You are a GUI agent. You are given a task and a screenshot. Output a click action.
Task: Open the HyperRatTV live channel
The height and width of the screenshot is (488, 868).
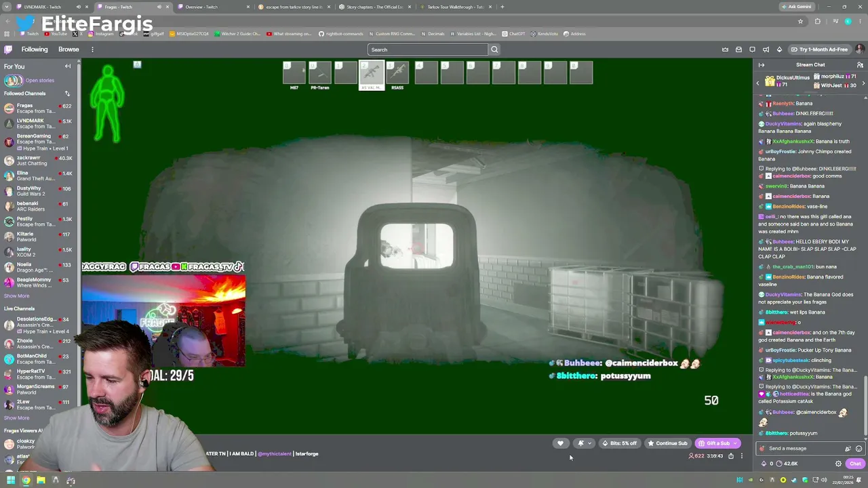click(38, 374)
